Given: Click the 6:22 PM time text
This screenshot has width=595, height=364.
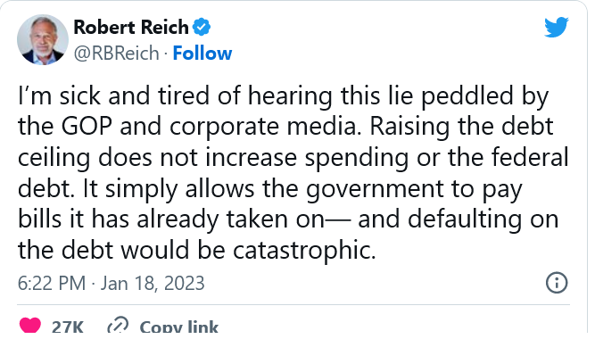Looking at the screenshot, I should coord(49,284).
